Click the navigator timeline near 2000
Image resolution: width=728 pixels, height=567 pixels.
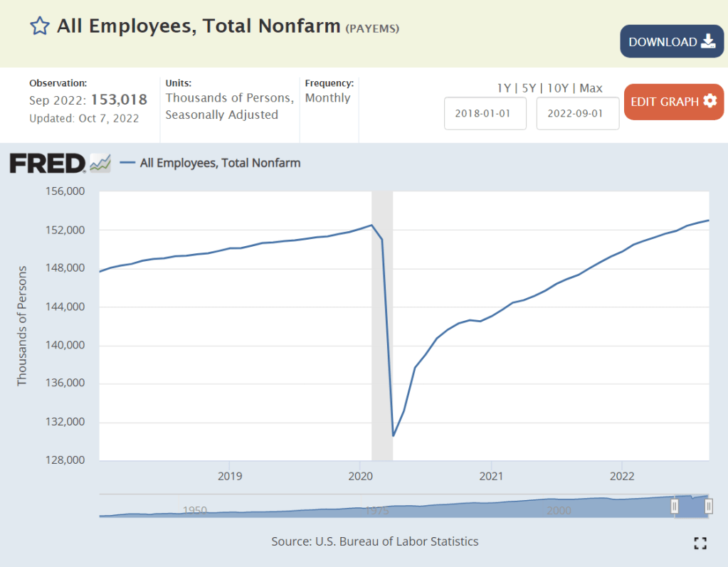tap(559, 509)
